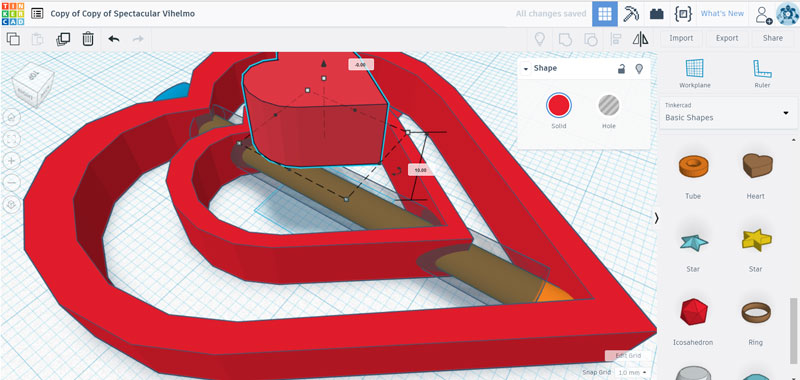
Task: Undo the last action
Action: tap(114, 38)
